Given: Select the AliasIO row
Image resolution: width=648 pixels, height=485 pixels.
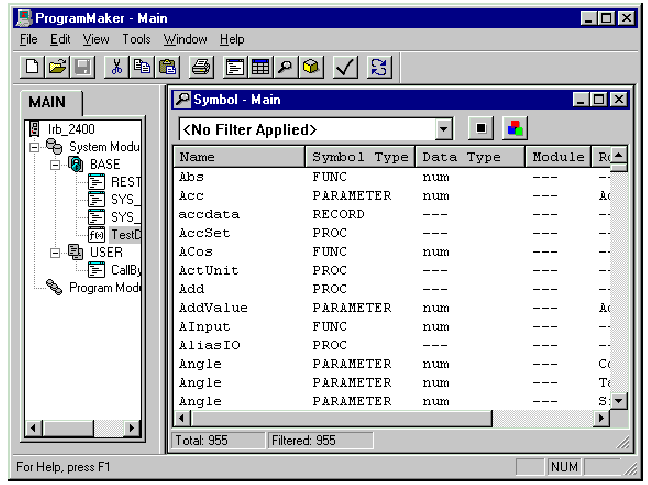Looking at the screenshot, I should 392,345.
